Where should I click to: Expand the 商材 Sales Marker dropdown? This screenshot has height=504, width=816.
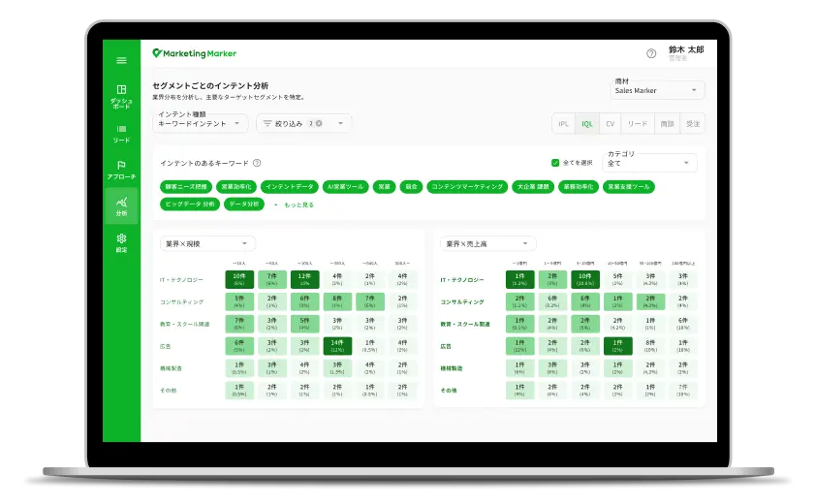(657, 90)
